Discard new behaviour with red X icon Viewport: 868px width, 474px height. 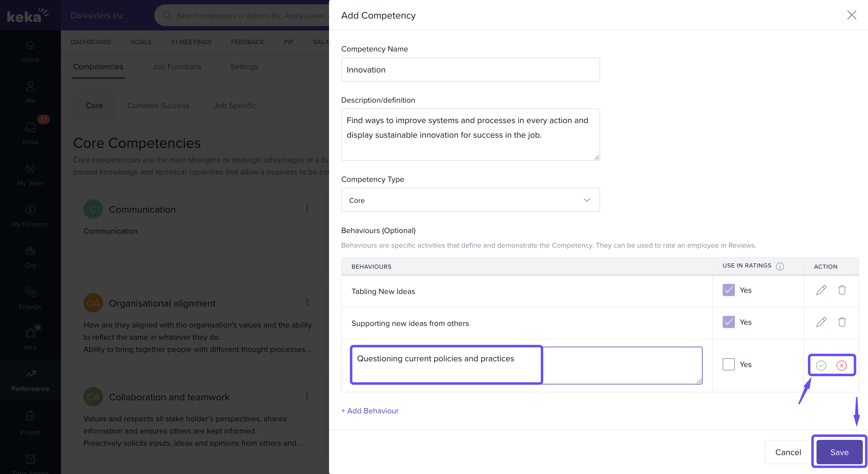click(x=841, y=365)
